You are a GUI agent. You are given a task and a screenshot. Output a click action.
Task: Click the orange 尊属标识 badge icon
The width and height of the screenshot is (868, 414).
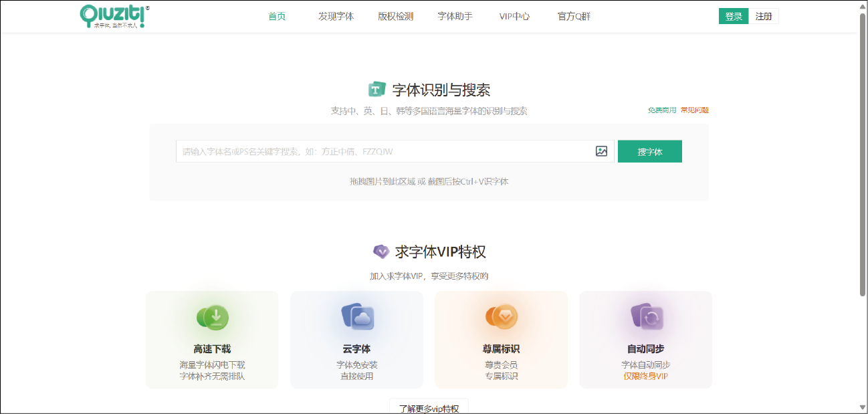pyautogui.click(x=502, y=317)
